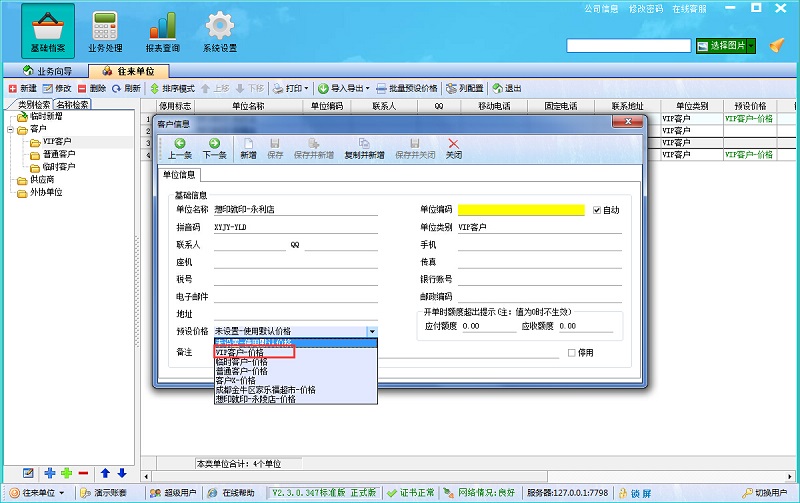Enable the 停用 checkbox
Viewport: 800px width, 503px height.
572,353
